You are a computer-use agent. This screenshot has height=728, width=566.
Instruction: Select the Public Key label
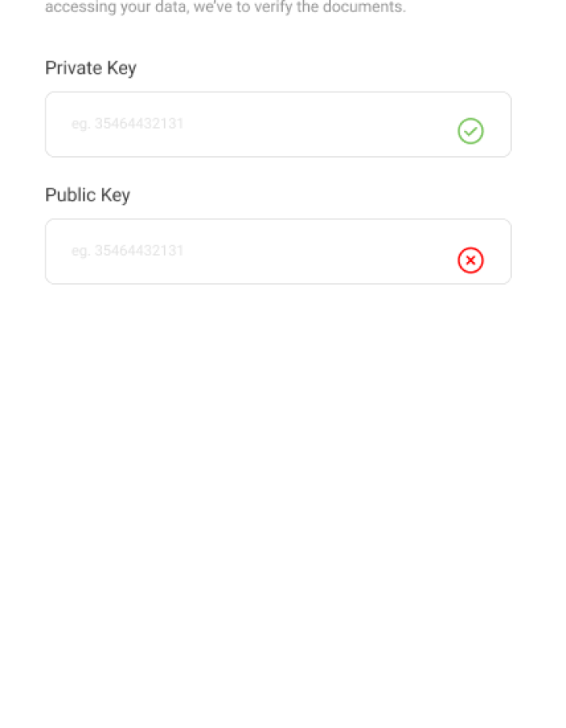pyautogui.click(x=87, y=195)
